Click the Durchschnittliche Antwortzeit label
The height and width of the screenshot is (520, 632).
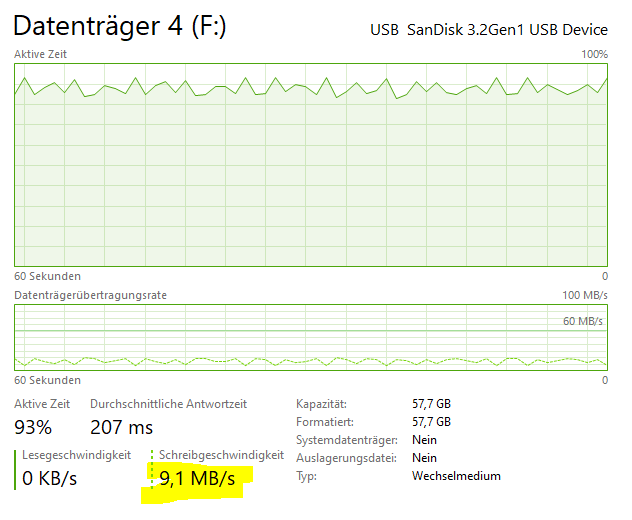pyautogui.click(x=168, y=404)
